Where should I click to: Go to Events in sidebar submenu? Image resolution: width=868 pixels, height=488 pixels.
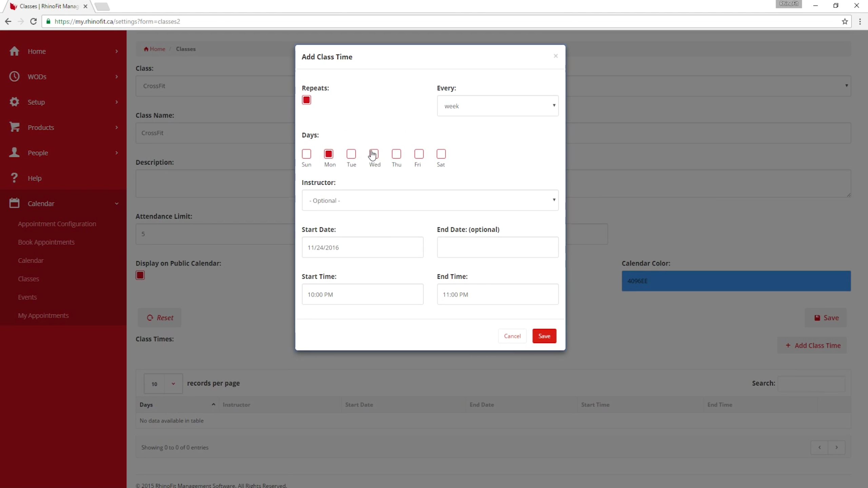pyautogui.click(x=27, y=297)
